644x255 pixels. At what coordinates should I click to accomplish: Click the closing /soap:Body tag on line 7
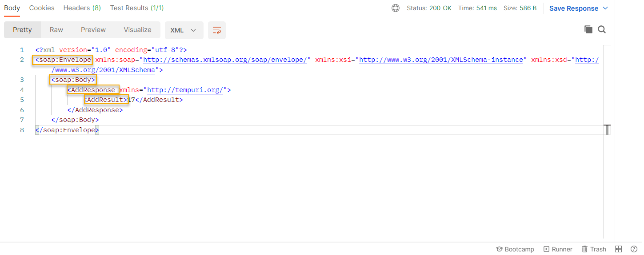pos(75,120)
